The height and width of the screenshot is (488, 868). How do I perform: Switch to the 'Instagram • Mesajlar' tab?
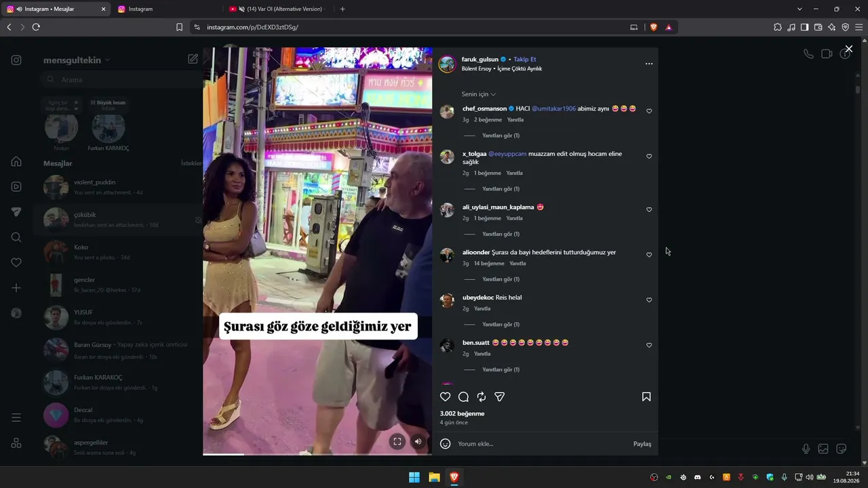click(56, 9)
